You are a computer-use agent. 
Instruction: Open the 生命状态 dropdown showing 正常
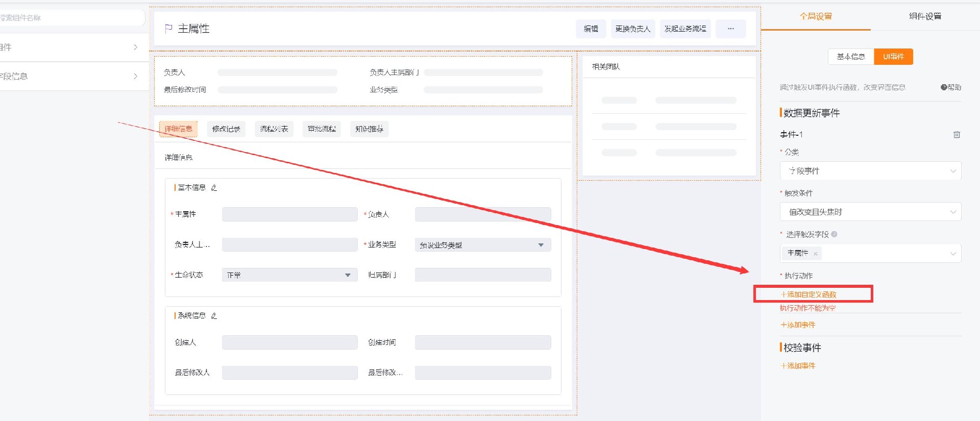289,275
